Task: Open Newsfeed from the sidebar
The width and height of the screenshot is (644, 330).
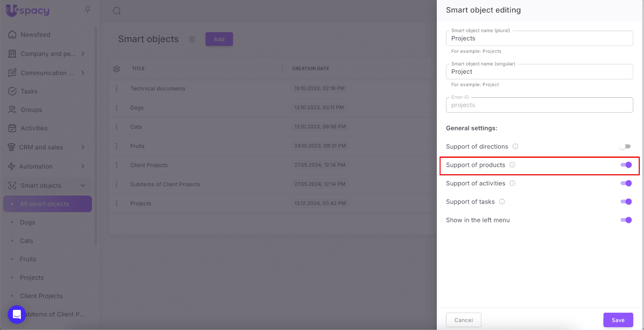Action: tap(35, 35)
